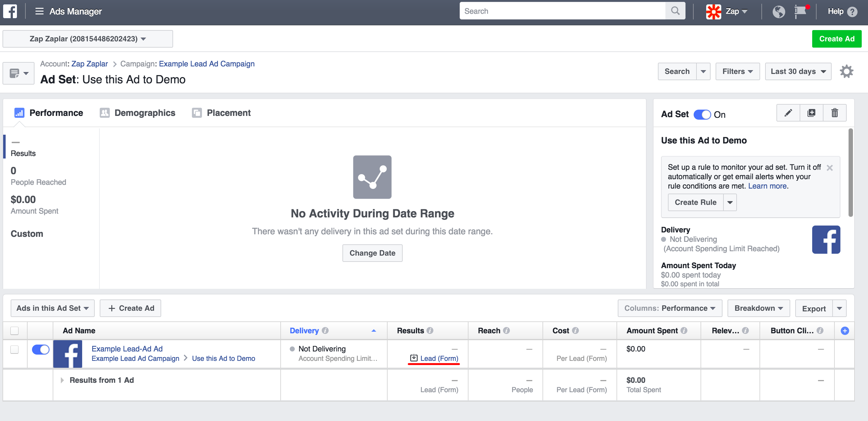Click the Create Rule button
This screenshot has width=868, height=421.
coord(696,202)
